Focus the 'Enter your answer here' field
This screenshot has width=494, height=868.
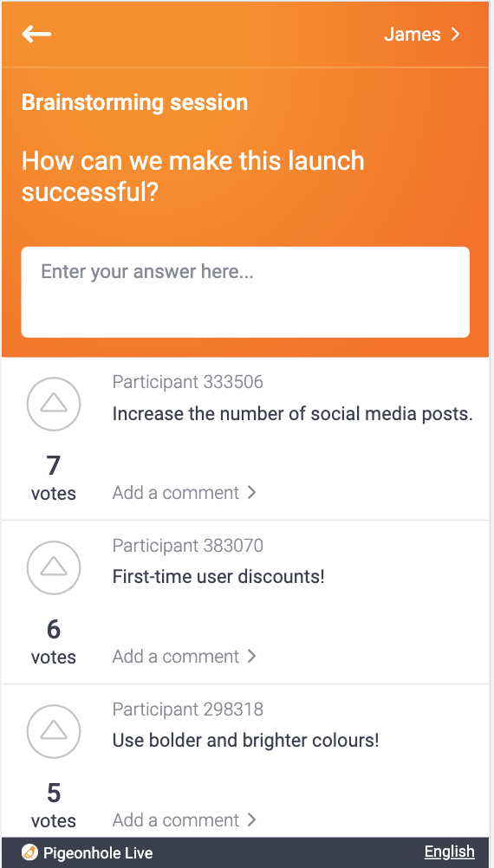pyautogui.click(x=245, y=292)
